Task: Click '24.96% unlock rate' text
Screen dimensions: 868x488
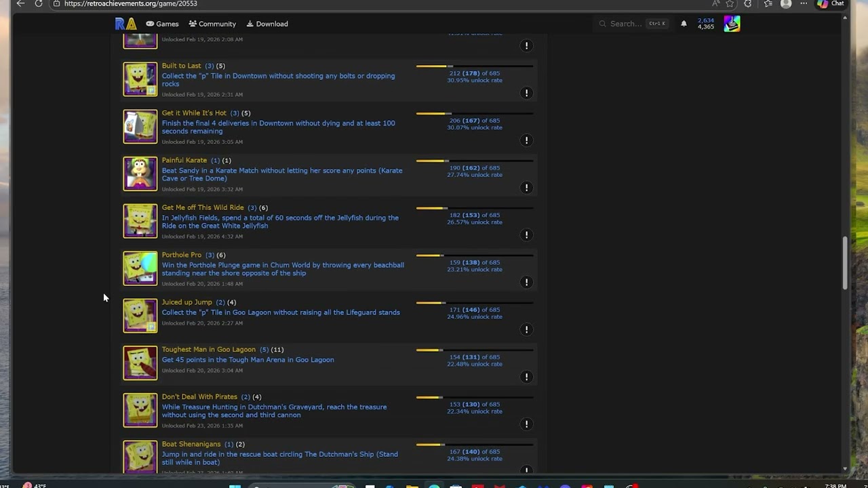Action: [475, 317]
